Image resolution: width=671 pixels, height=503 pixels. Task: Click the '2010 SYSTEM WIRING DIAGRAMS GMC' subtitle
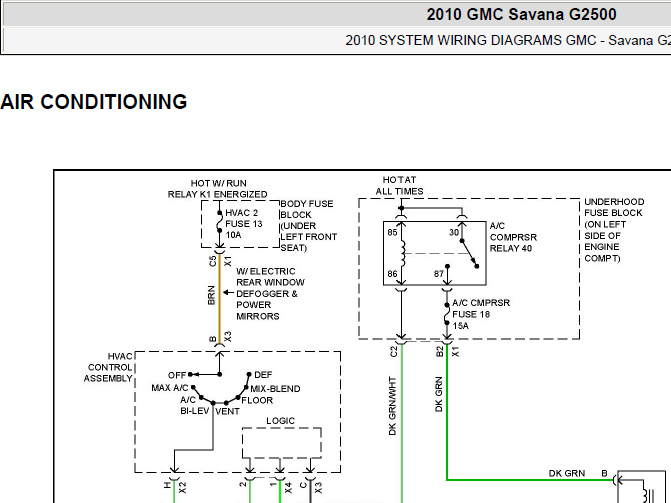[471, 40]
